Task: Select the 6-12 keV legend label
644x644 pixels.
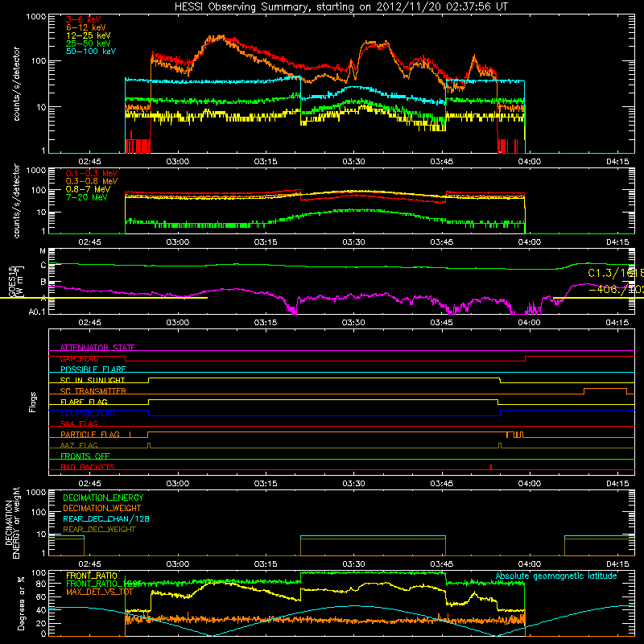Action: point(86,27)
